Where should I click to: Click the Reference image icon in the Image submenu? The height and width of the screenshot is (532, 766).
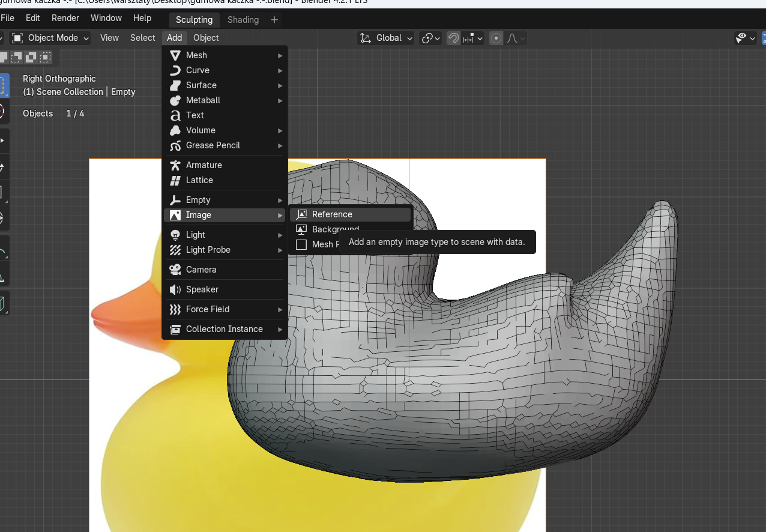pyautogui.click(x=301, y=214)
